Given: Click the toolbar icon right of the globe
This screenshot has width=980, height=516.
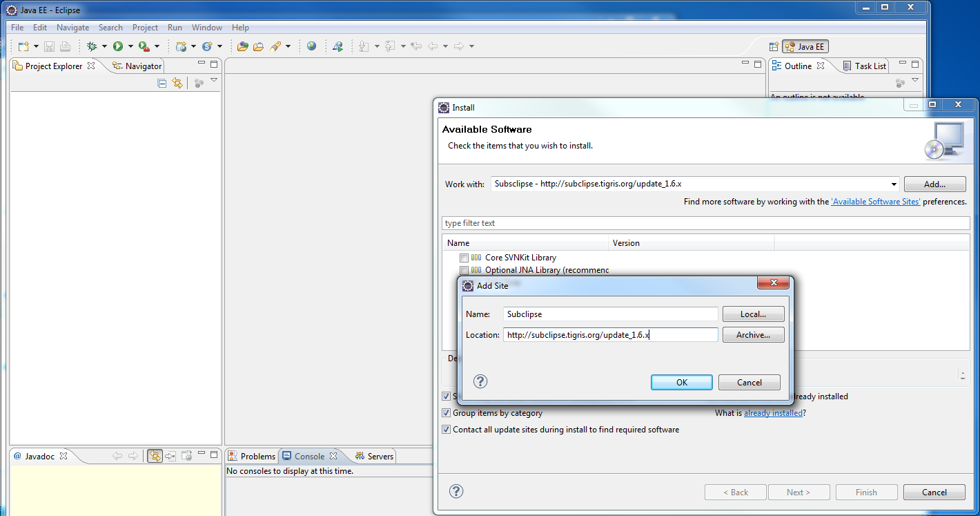Looking at the screenshot, I should (x=337, y=46).
